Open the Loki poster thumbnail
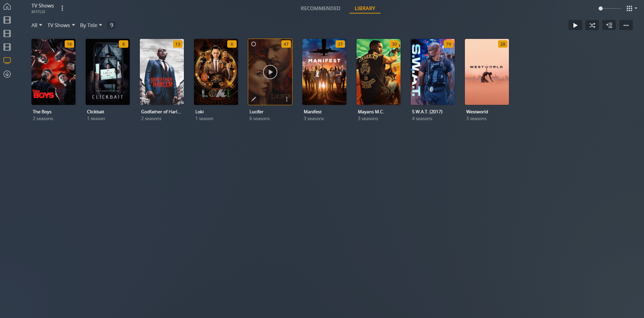This screenshot has height=318, width=644. [x=216, y=72]
